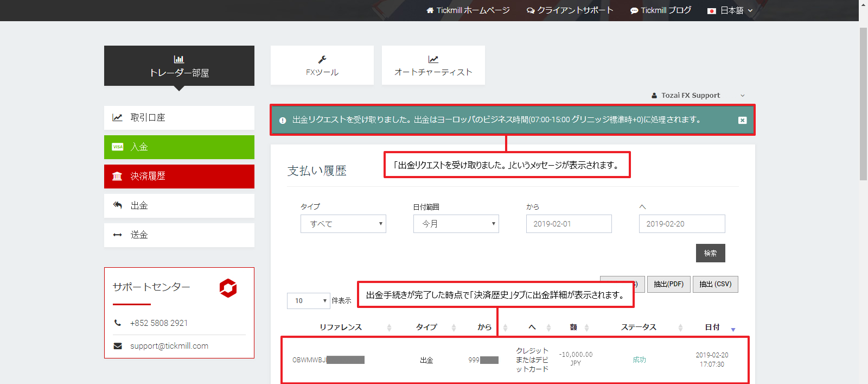Click the bar chart icon above トレーダー部屋
Image resolution: width=868 pixels, height=384 pixels.
pyautogui.click(x=179, y=59)
